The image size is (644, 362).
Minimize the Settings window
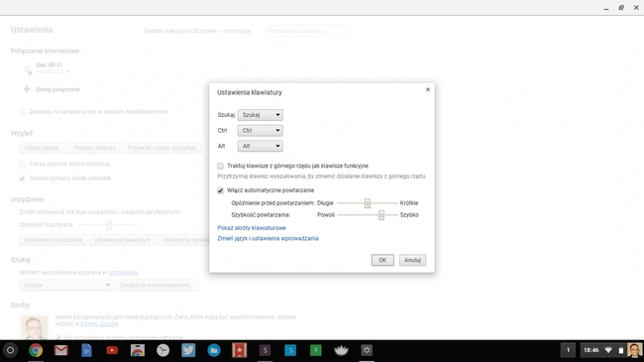(x=606, y=8)
